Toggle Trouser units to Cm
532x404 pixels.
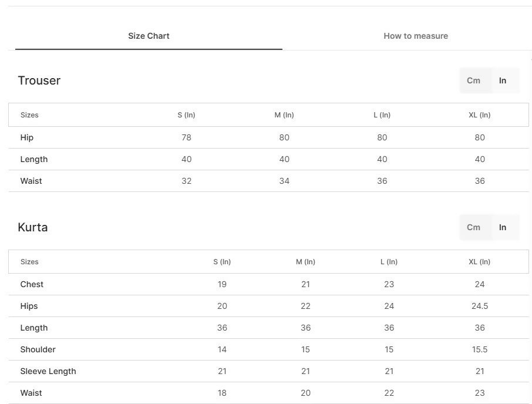click(x=473, y=80)
